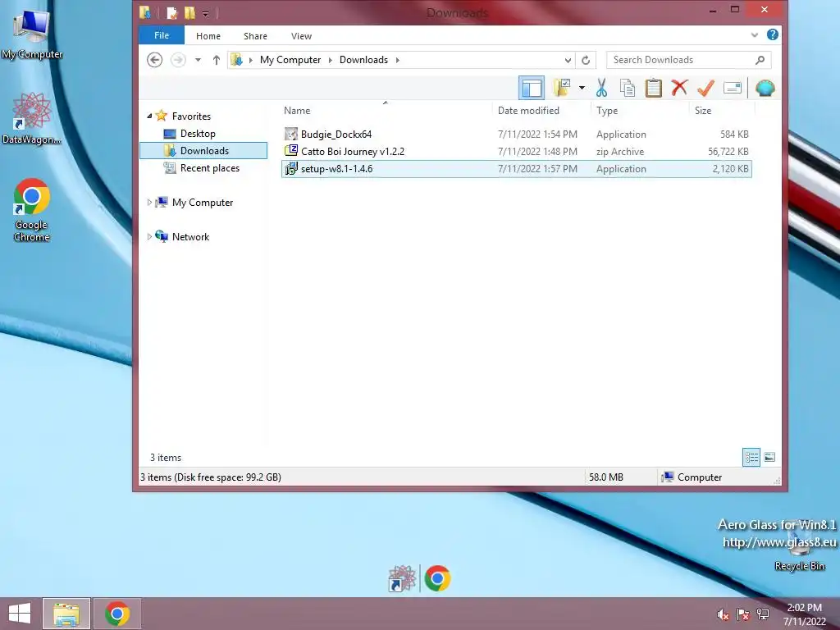This screenshot has width=840, height=630.
Task: Click My Computer in the address breadcrumb
Action: (x=290, y=59)
